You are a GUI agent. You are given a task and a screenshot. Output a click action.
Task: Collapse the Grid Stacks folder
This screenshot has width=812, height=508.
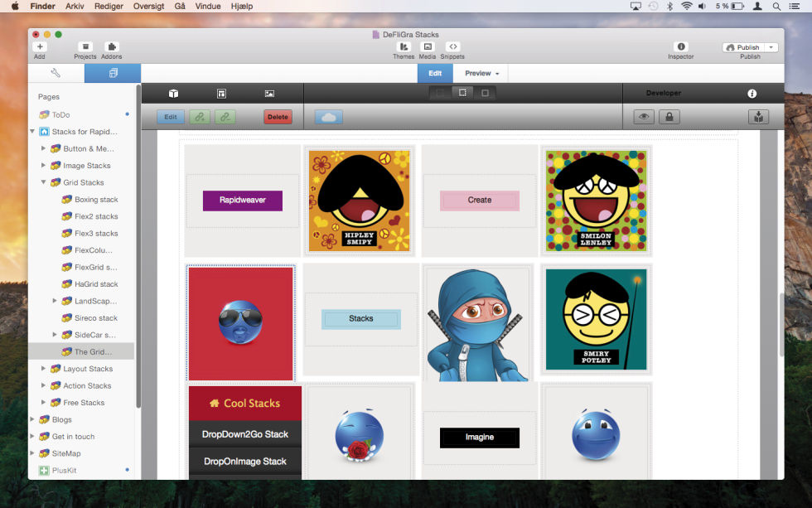[x=43, y=182]
